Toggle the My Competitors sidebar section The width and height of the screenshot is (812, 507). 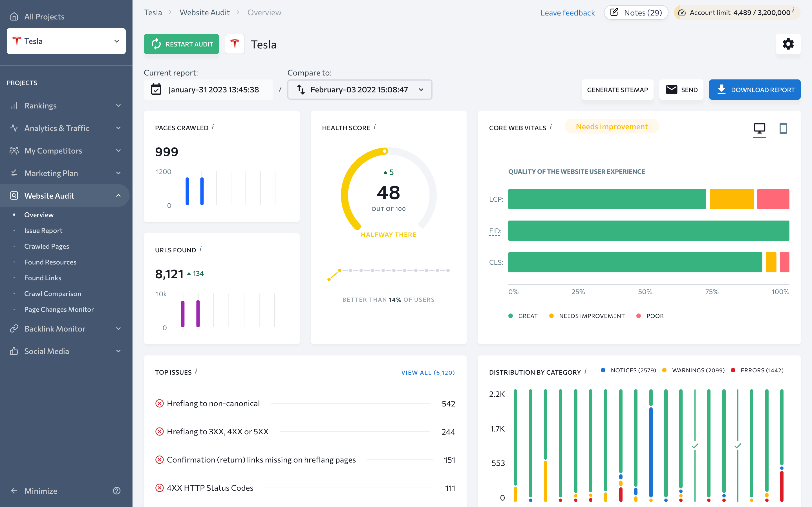66,151
